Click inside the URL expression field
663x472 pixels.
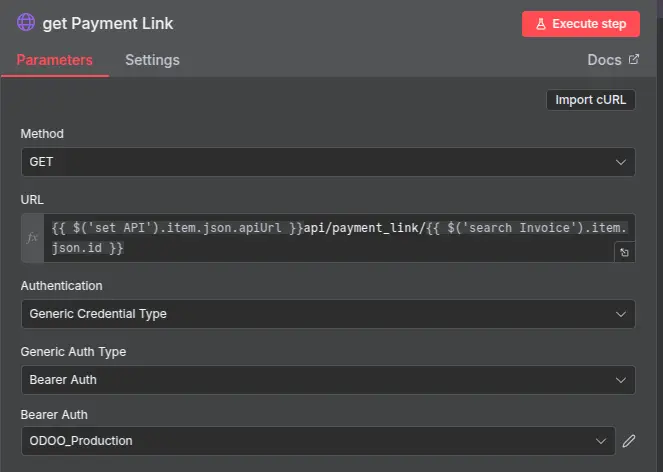(330, 237)
